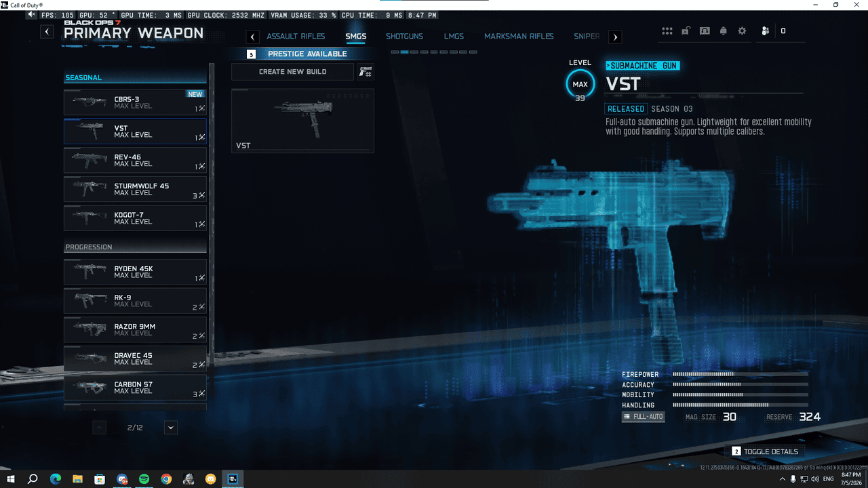Go to previous weapon list page
Screen dimensions: 868x488
click(99, 427)
